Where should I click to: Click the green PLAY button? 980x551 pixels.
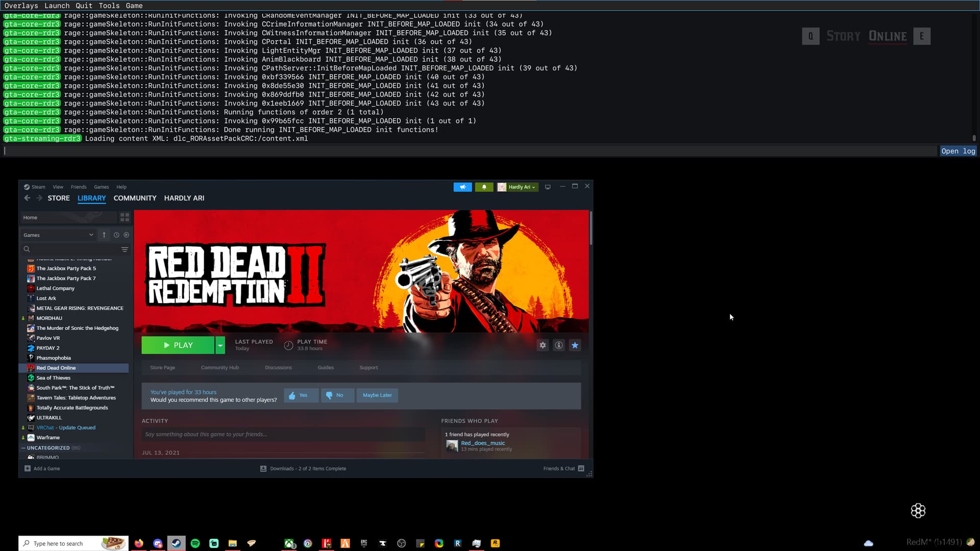coord(178,345)
